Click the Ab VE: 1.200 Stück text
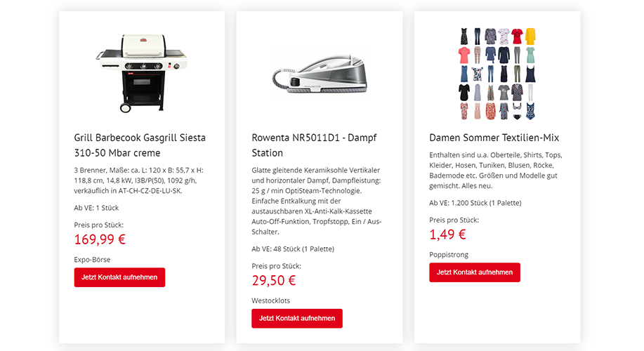This screenshot has height=351, width=644. point(475,203)
